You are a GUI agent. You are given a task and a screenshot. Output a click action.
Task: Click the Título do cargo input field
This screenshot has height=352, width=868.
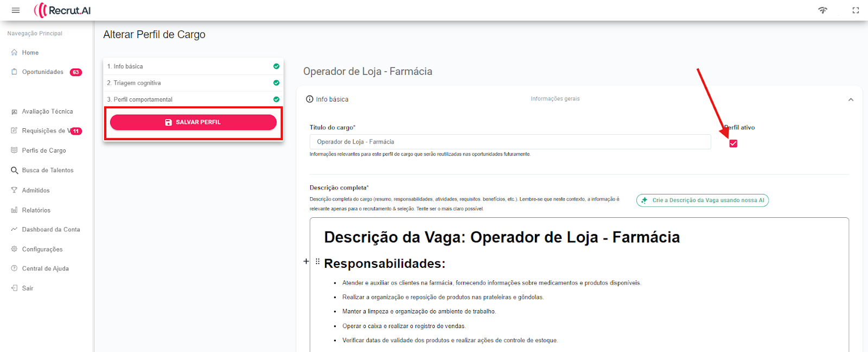pyautogui.click(x=510, y=142)
